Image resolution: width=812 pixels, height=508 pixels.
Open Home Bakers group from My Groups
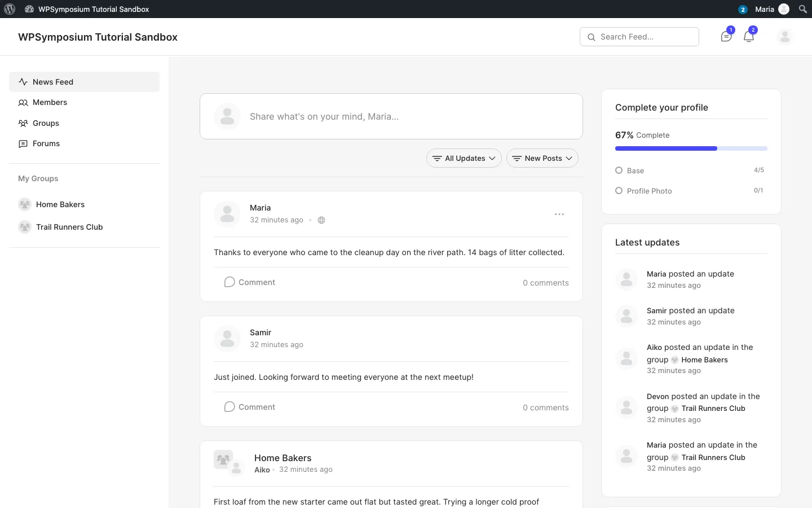point(60,204)
